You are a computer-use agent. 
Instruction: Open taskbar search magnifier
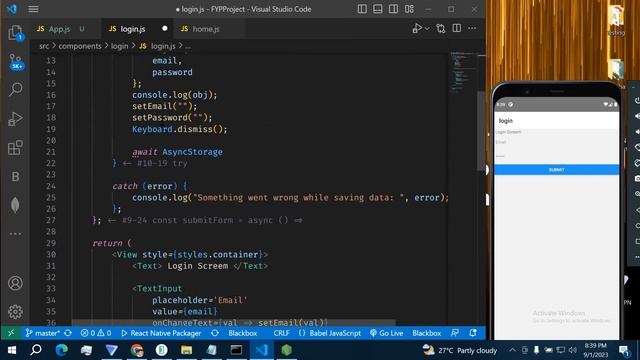pyautogui.click(x=36, y=350)
